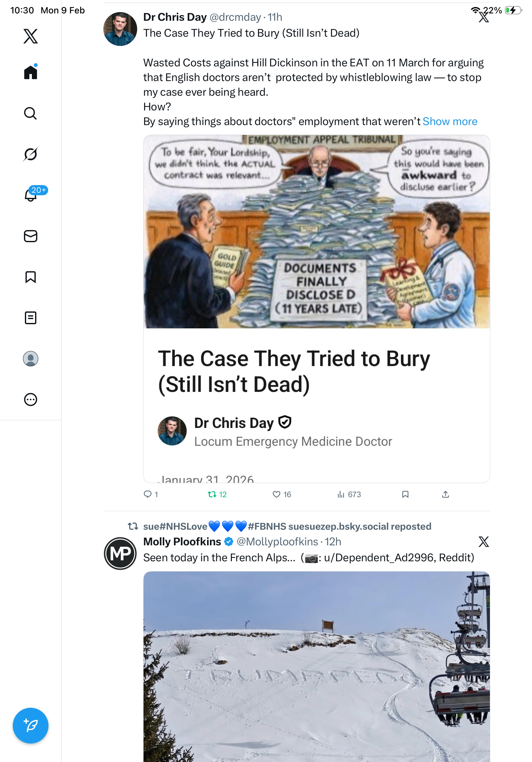The height and width of the screenshot is (762, 532).
Task: Open Grok menu on Molly Ploofkins post
Action: click(484, 542)
